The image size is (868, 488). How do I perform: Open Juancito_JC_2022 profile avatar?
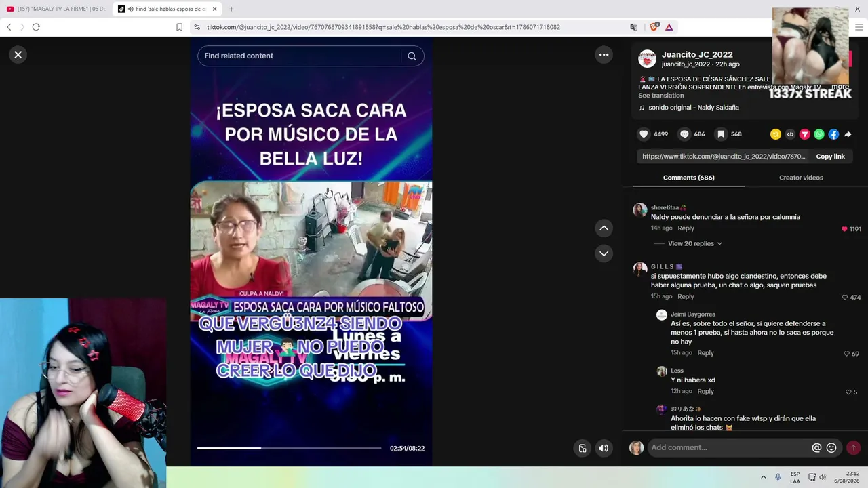(647, 59)
